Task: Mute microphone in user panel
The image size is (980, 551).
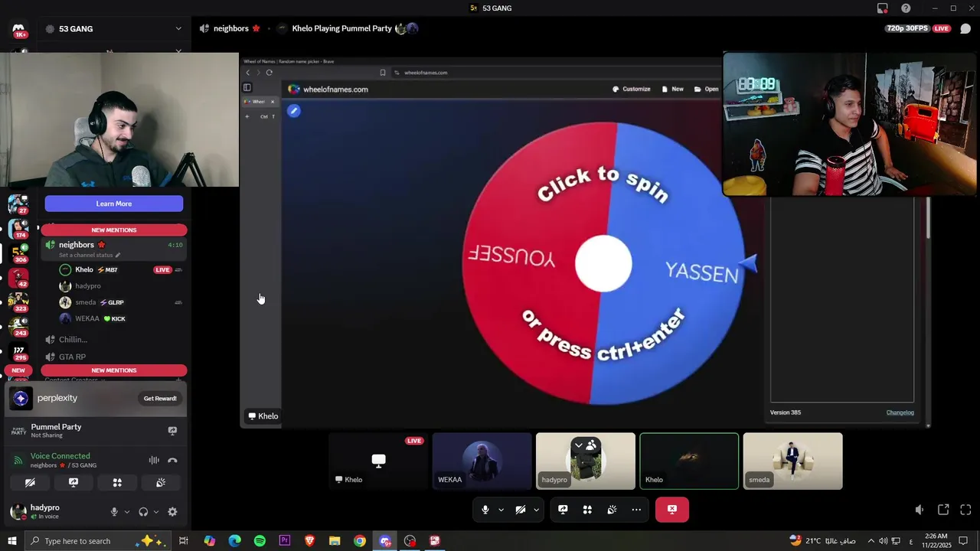Action: click(114, 512)
